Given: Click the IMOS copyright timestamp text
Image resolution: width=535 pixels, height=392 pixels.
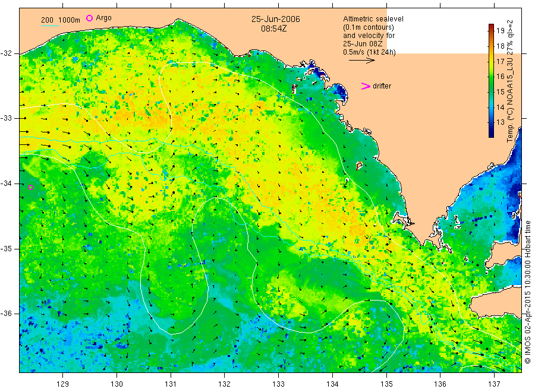Looking at the screenshot, I should click(x=527, y=292).
